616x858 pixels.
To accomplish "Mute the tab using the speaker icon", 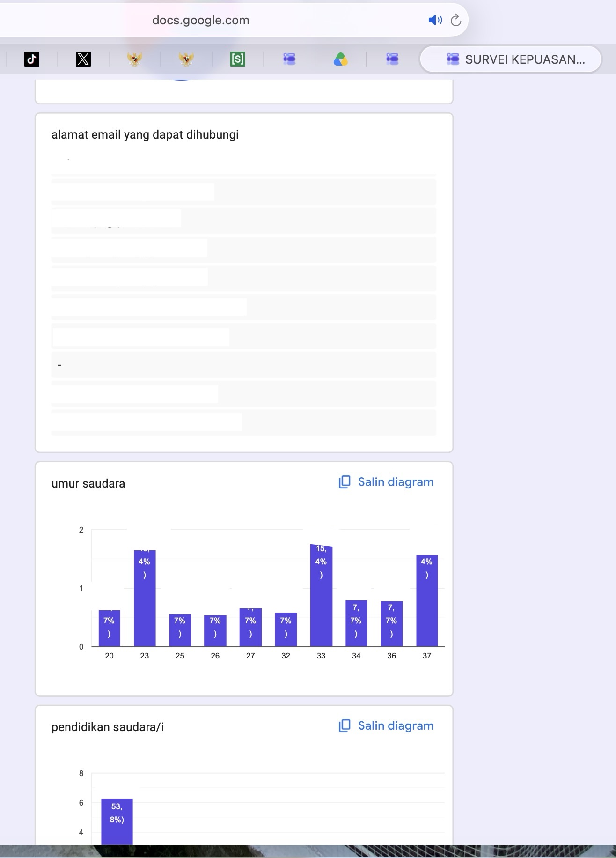I will [x=435, y=20].
